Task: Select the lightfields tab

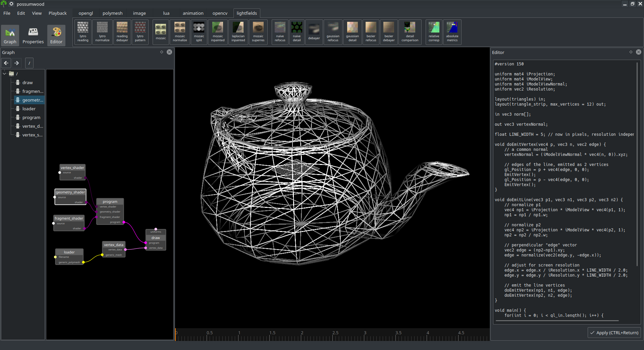Action: (247, 13)
